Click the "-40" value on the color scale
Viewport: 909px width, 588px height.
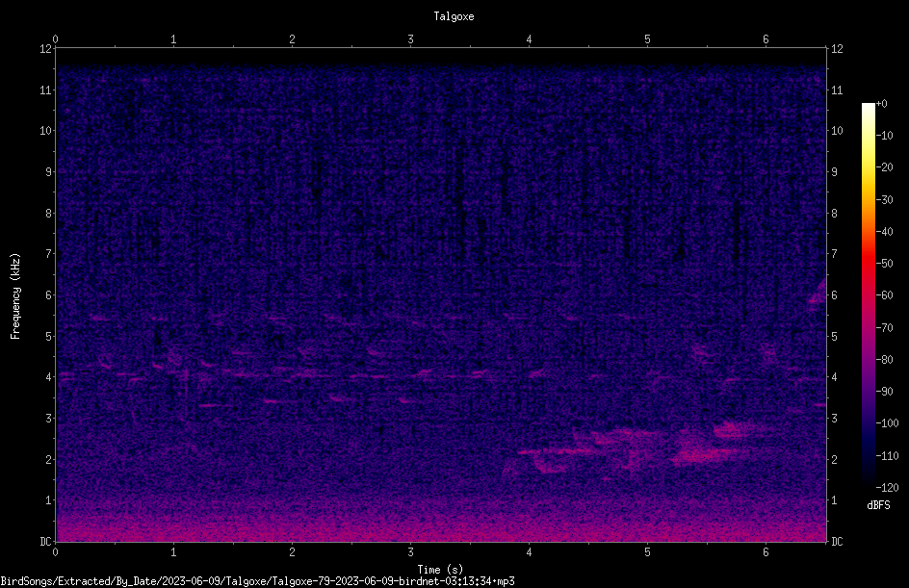tap(885, 232)
